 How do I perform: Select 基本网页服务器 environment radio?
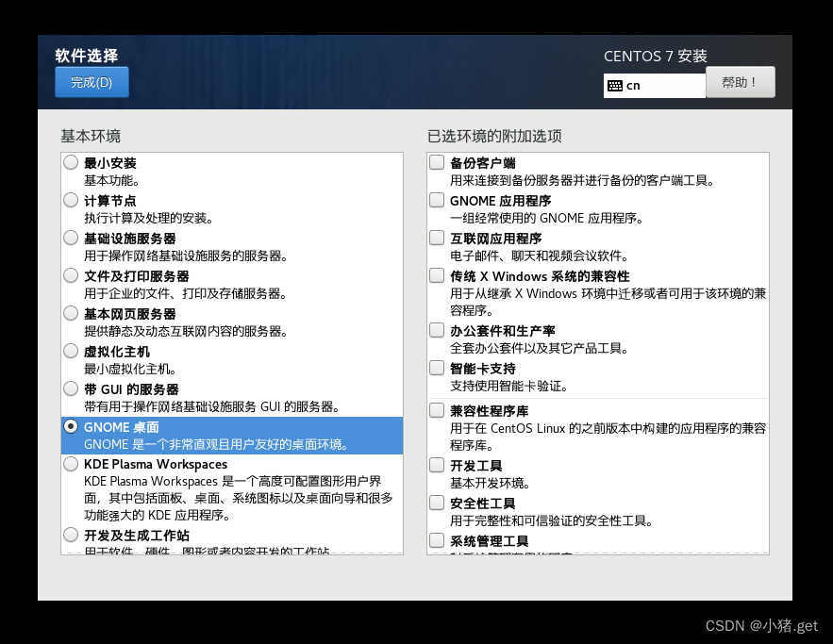coord(71,313)
